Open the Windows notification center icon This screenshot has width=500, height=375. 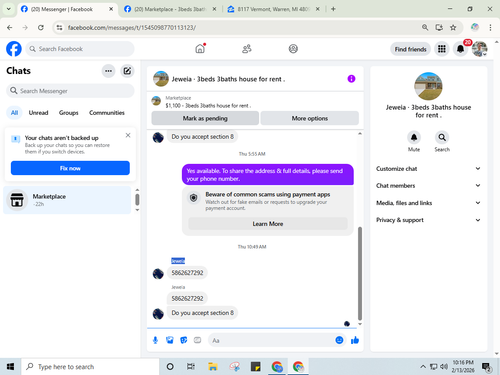(487, 367)
